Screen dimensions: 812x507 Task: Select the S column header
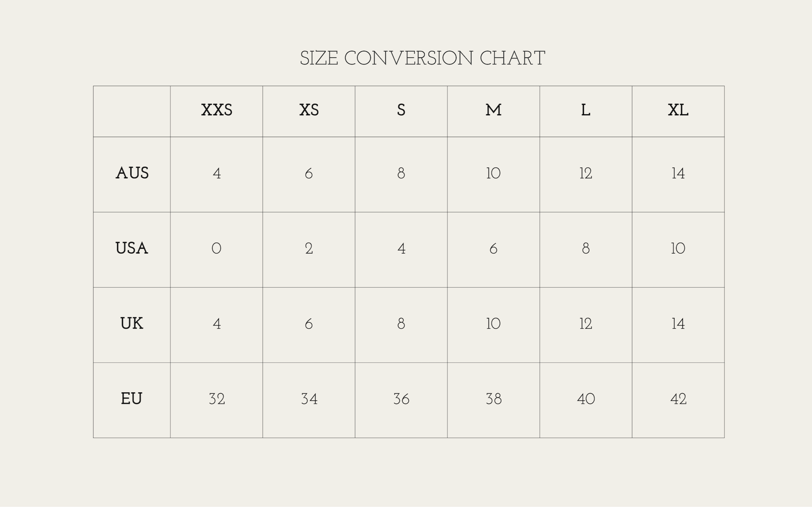[401, 110]
